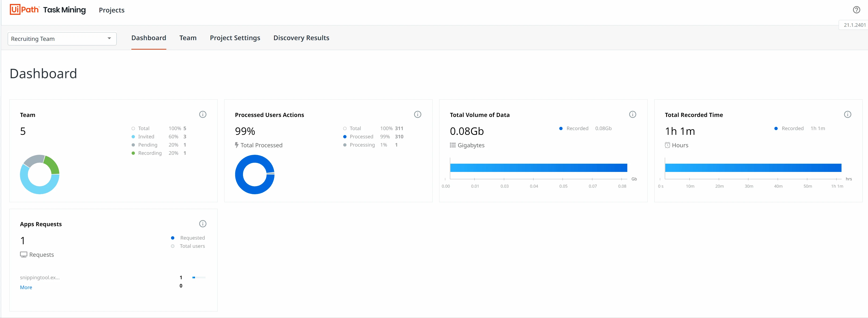Screen dimensions: 868x318
Task: Click the Team donut chart
Action: tap(40, 174)
